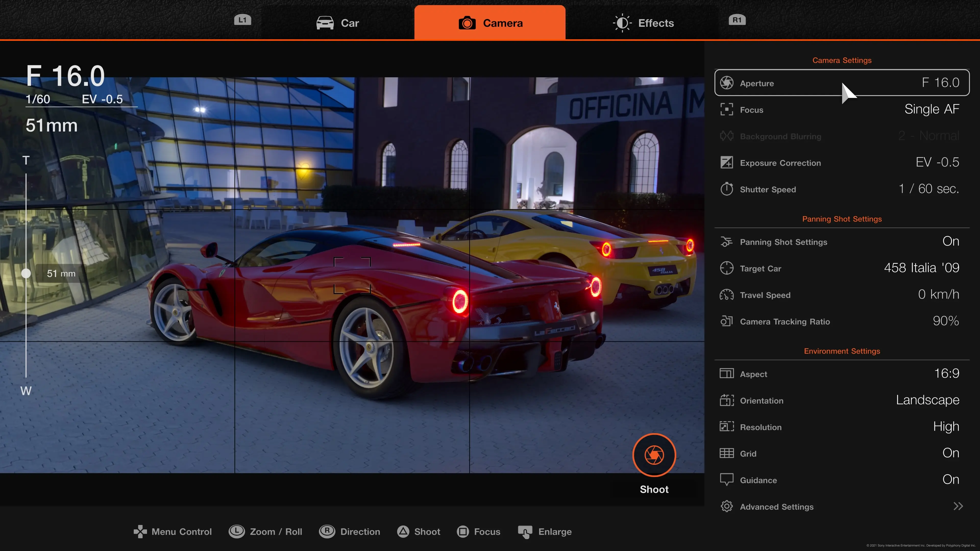Click the focus bracket on red car

[x=352, y=275]
